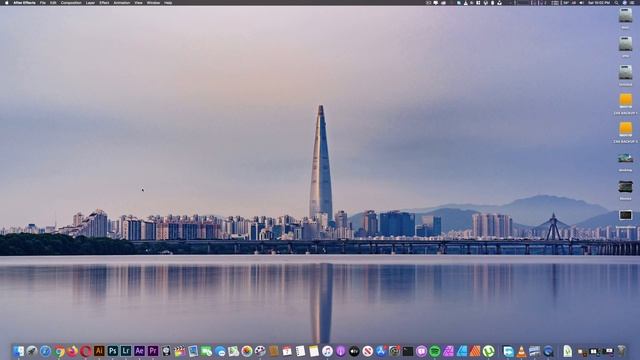Open the View menu
This screenshot has height=360, width=640.
[138, 2]
